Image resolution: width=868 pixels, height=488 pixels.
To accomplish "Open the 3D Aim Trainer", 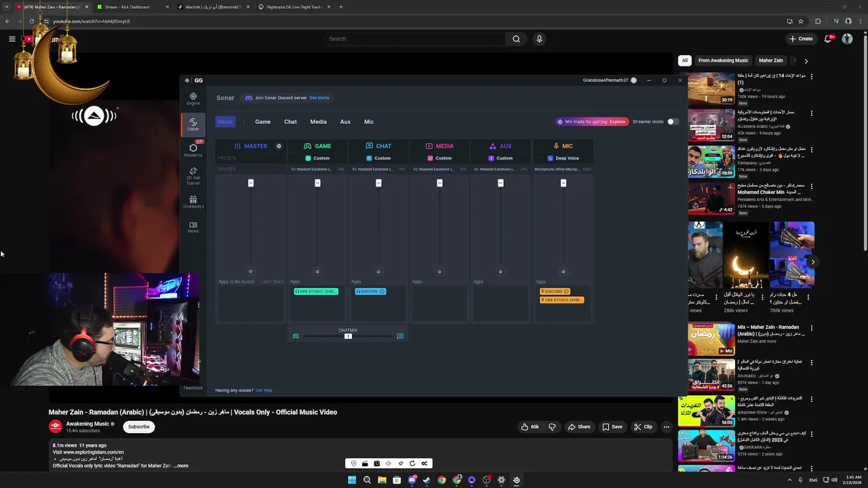I will coord(193,176).
